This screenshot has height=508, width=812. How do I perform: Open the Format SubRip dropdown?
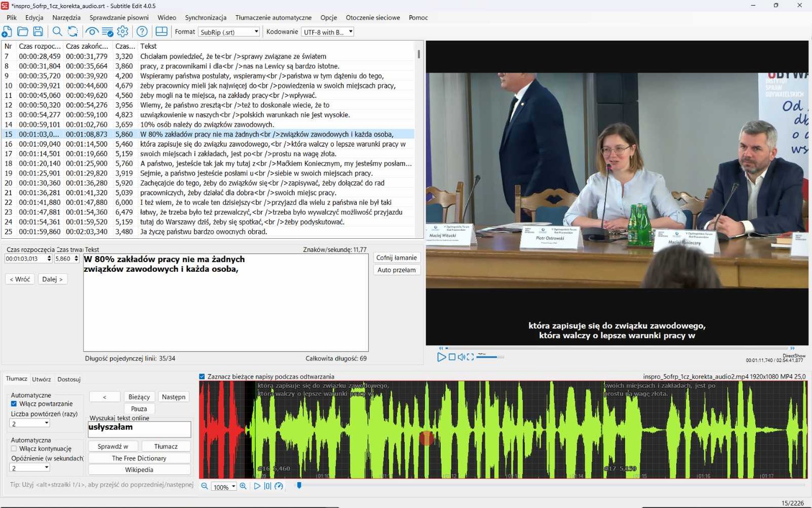(x=228, y=32)
